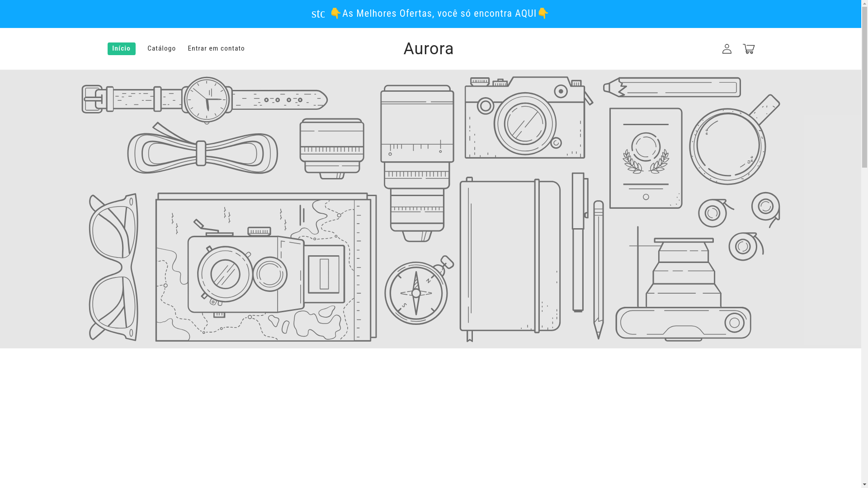The image size is (868, 488).
Task: Open the Entrar em contato page
Action: point(216,48)
